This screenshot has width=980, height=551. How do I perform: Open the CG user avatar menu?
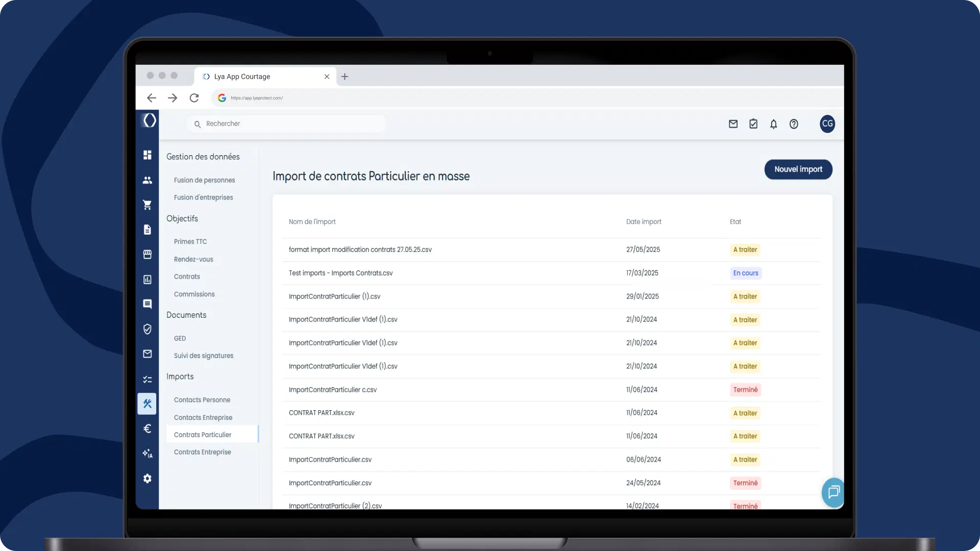(x=827, y=123)
